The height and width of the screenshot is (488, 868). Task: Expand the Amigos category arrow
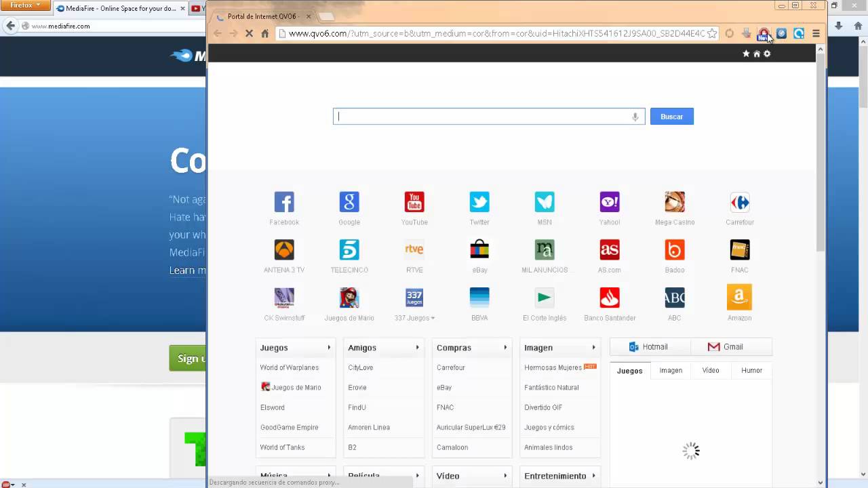(417, 348)
